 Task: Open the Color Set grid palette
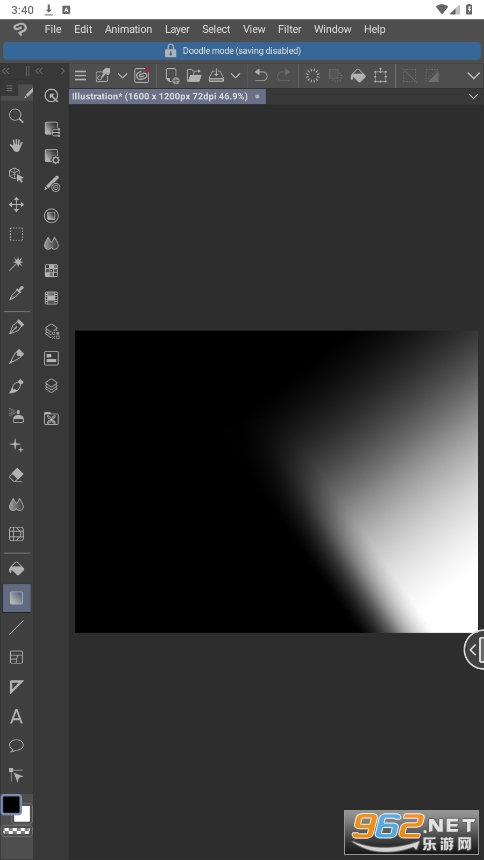click(52, 270)
